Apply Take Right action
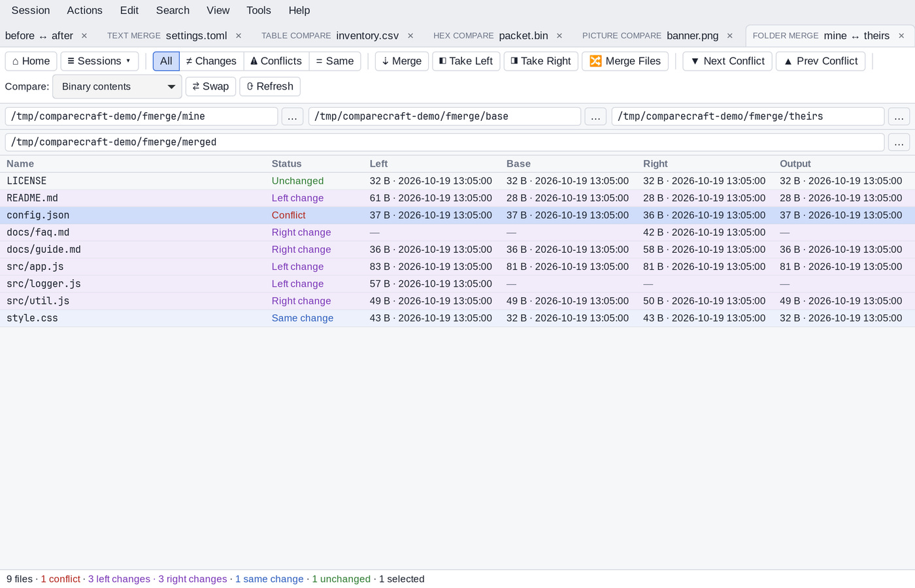915x588 pixels. point(541,61)
